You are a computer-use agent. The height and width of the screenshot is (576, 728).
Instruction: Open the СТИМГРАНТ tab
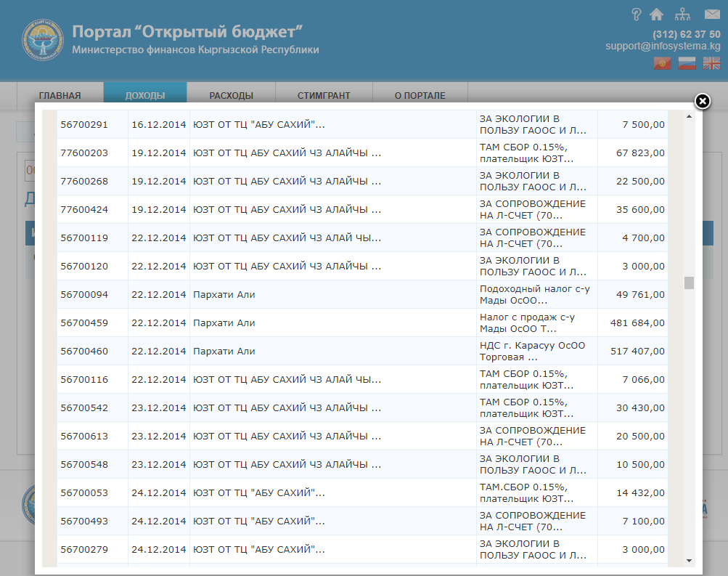[x=324, y=95]
